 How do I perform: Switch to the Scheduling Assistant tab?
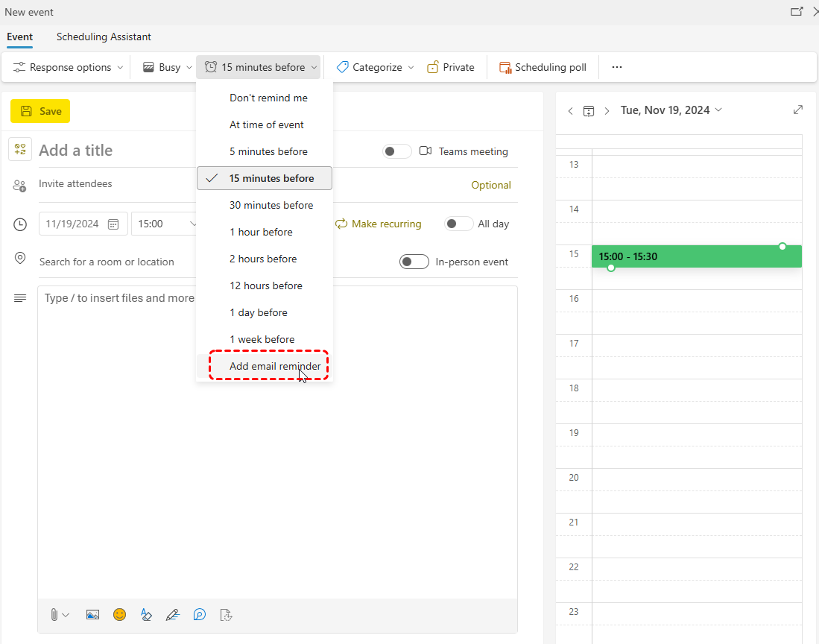pyautogui.click(x=104, y=37)
